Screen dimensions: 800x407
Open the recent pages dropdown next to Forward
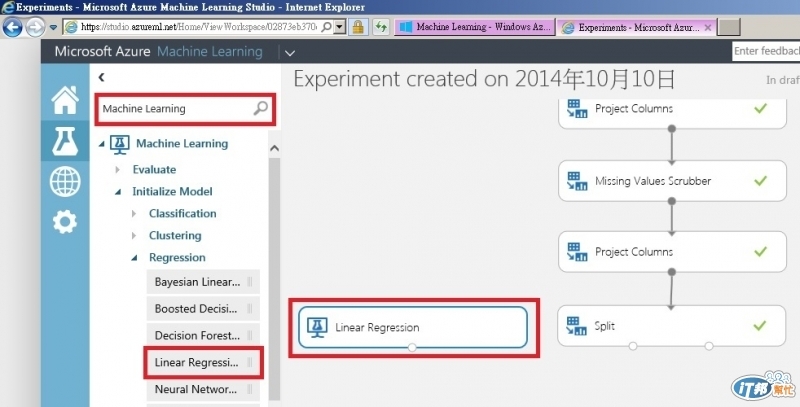[53, 28]
